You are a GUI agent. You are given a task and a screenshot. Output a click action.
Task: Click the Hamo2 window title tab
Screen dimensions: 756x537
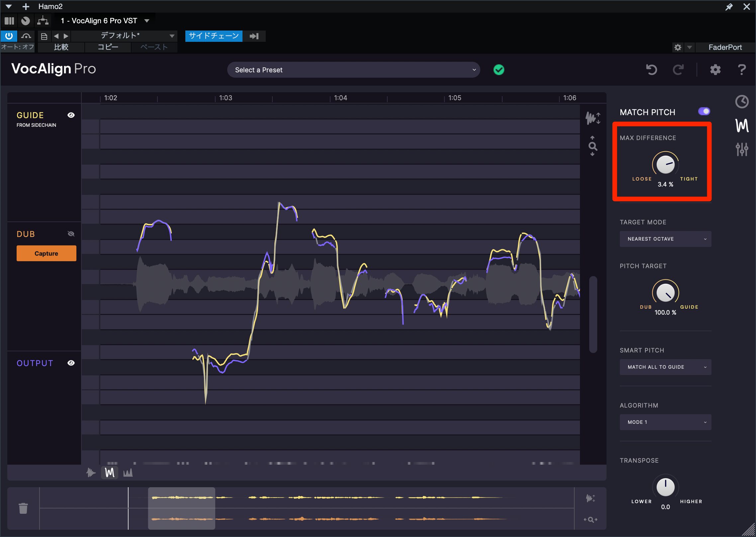click(x=50, y=7)
